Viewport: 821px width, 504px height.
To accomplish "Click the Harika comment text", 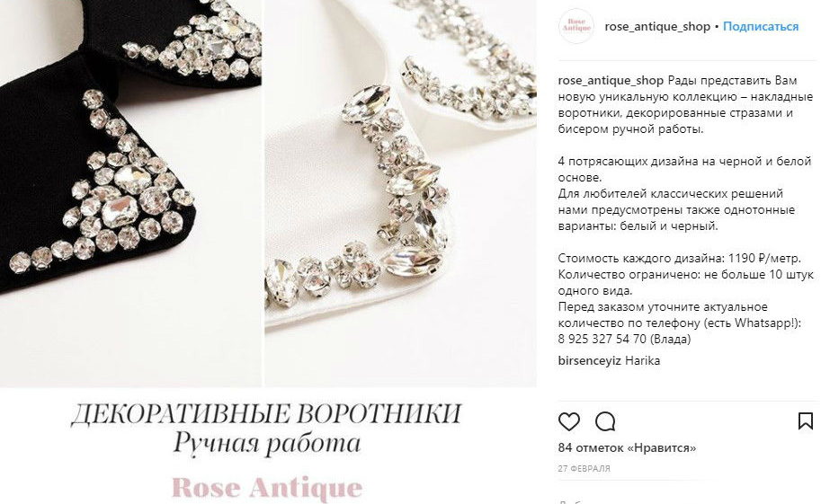I will click(x=642, y=360).
